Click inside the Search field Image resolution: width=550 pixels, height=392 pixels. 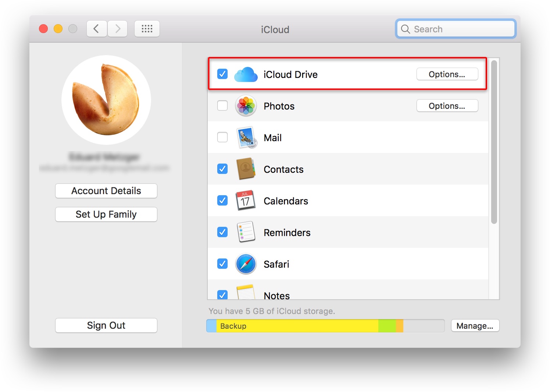(455, 29)
